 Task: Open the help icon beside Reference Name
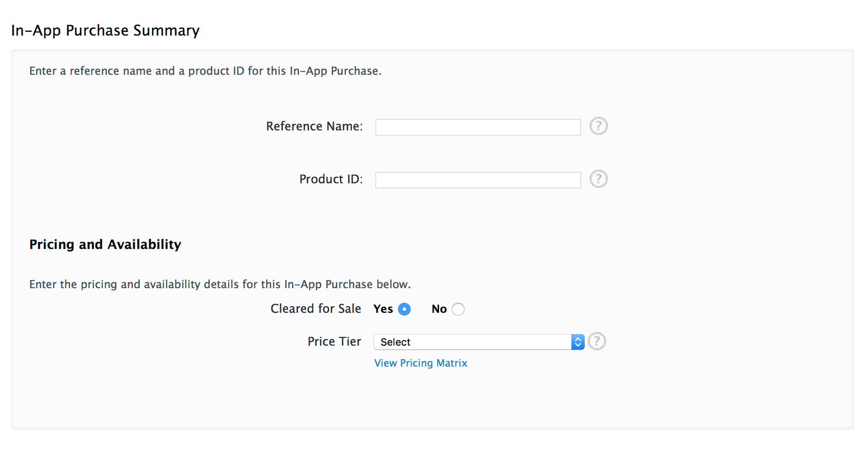point(598,126)
